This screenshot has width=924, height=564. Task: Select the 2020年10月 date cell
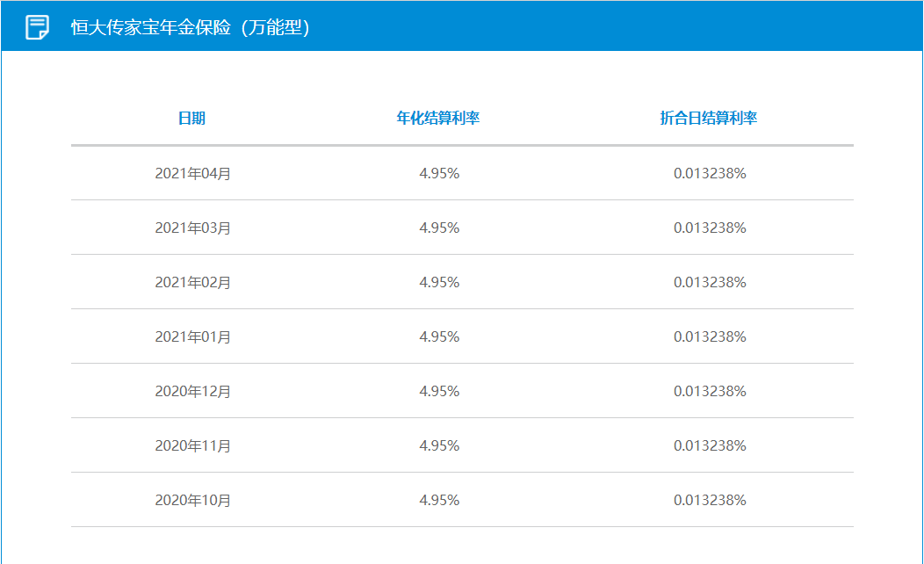(192, 501)
